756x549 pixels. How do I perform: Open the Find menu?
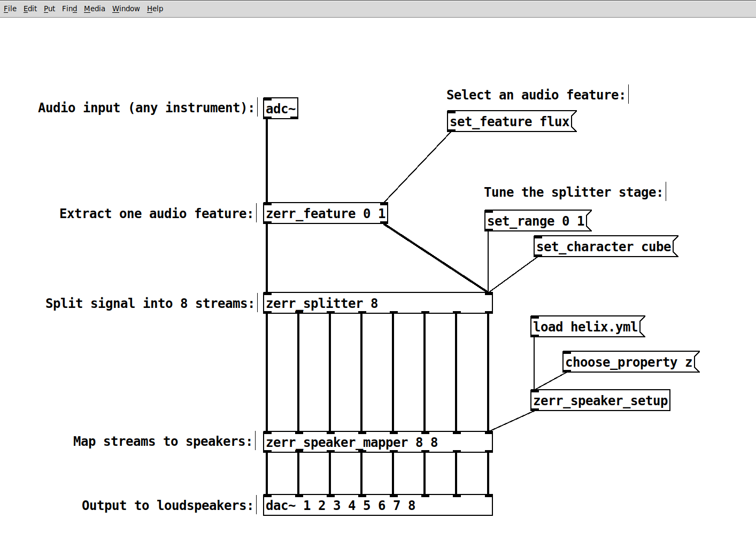70,9
